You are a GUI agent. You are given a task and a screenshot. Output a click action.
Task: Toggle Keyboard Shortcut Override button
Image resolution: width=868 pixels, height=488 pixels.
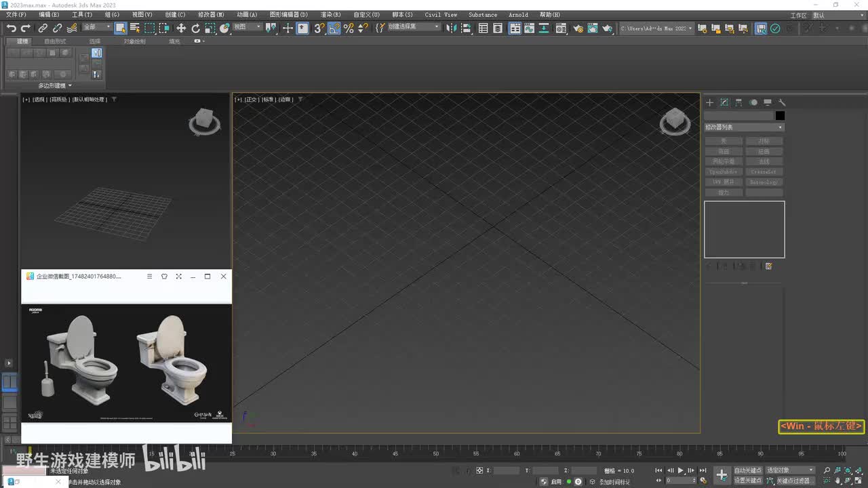click(302, 28)
